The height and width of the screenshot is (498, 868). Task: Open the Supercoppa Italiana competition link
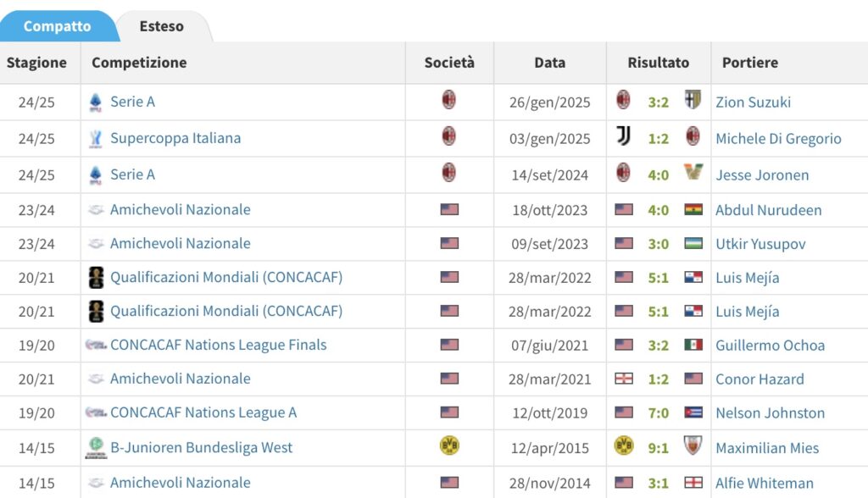(x=175, y=138)
